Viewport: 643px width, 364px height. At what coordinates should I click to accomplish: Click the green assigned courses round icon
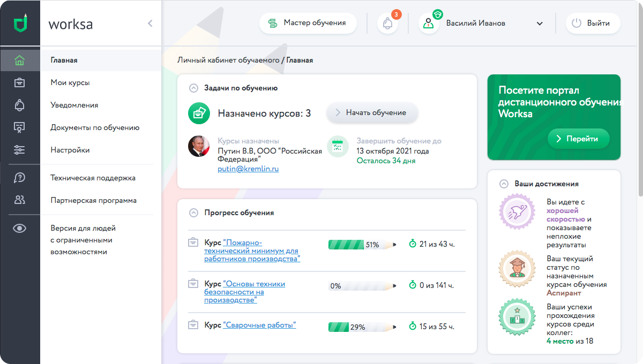199,113
